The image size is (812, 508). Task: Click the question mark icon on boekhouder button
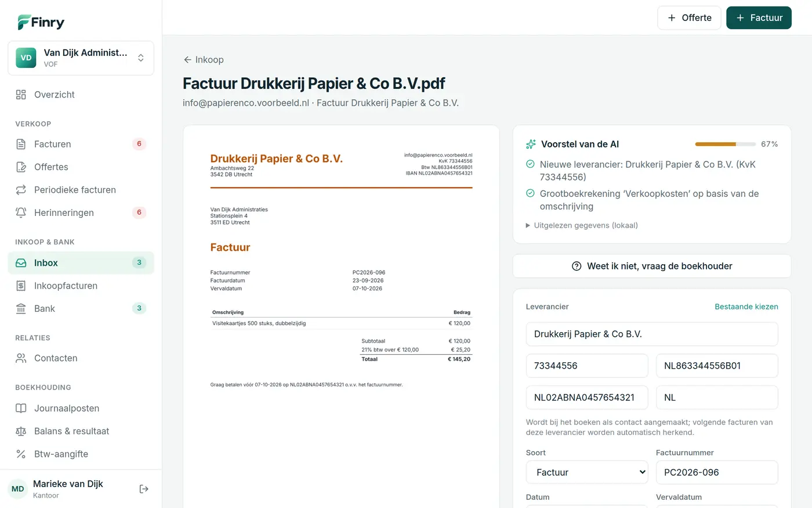point(577,266)
